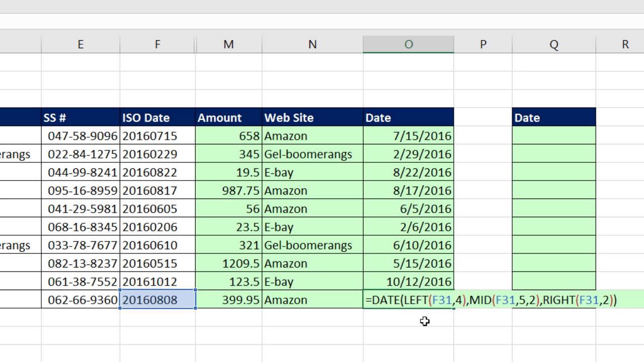The width and height of the screenshot is (644, 362).
Task: Select column E header
Action: (x=80, y=44)
